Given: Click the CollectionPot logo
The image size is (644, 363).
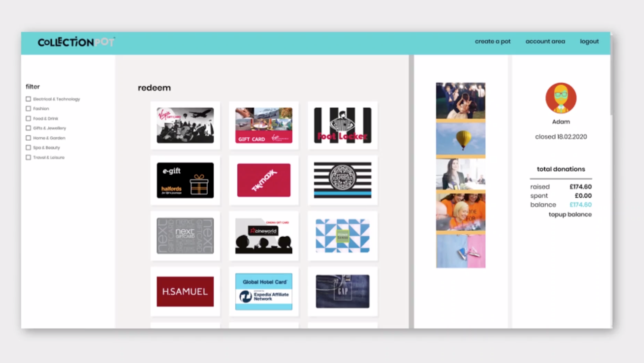Looking at the screenshot, I should click(76, 42).
